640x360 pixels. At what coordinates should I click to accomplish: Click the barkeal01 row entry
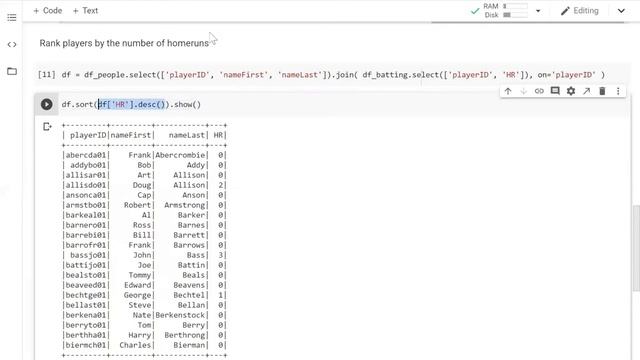pos(86,215)
